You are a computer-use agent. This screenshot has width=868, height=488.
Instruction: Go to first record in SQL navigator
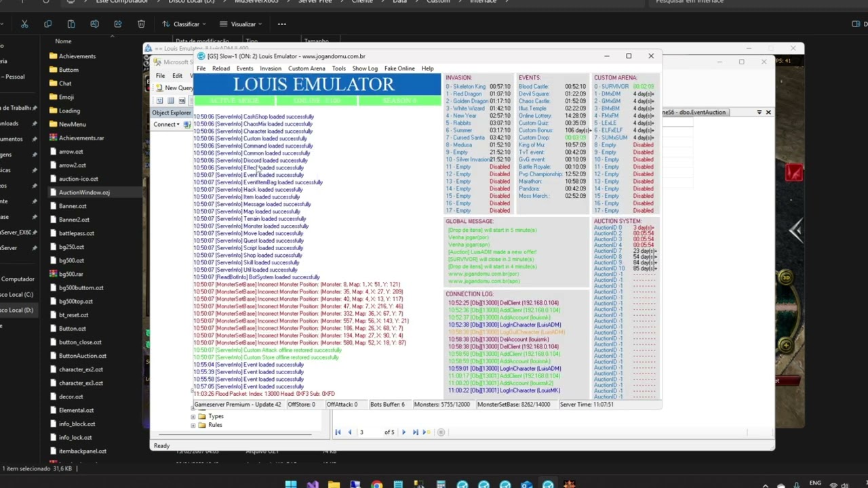point(338,432)
